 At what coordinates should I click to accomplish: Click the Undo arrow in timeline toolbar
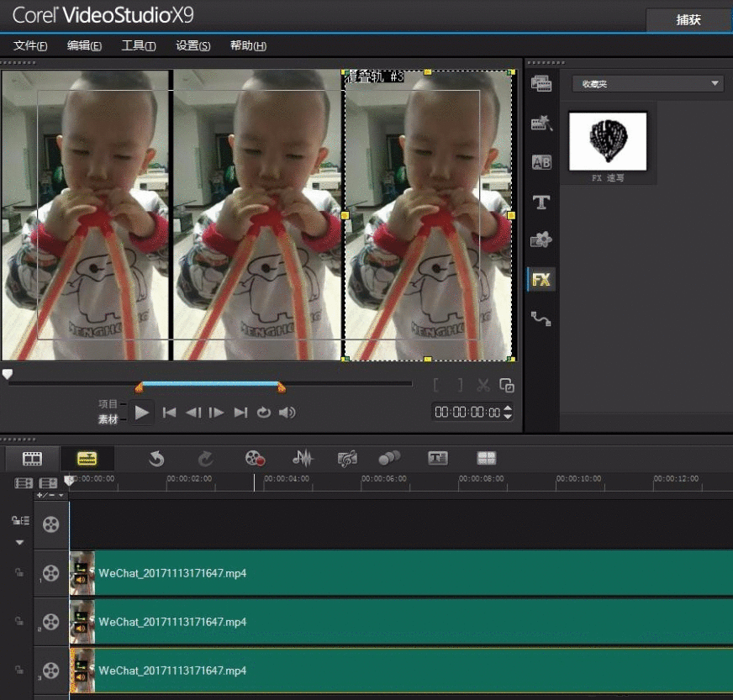tap(156, 458)
